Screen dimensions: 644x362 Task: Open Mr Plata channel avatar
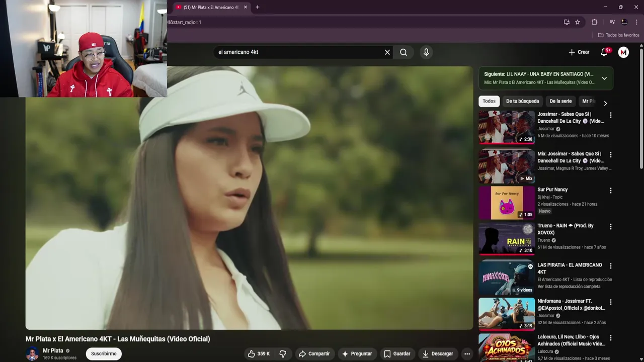point(32,354)
